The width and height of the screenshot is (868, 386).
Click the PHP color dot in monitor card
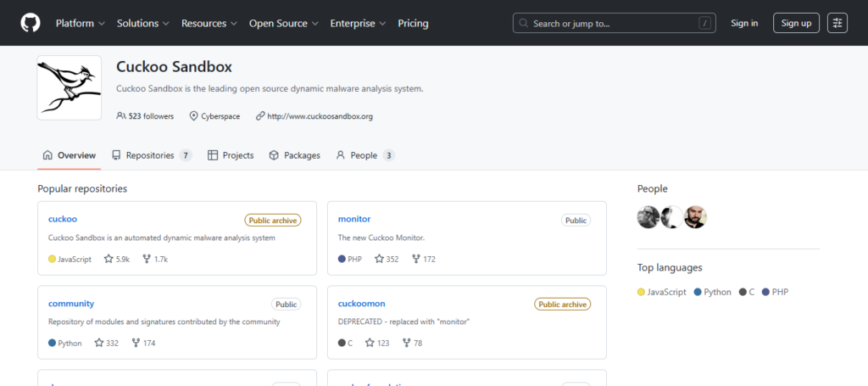click(342, 259)
